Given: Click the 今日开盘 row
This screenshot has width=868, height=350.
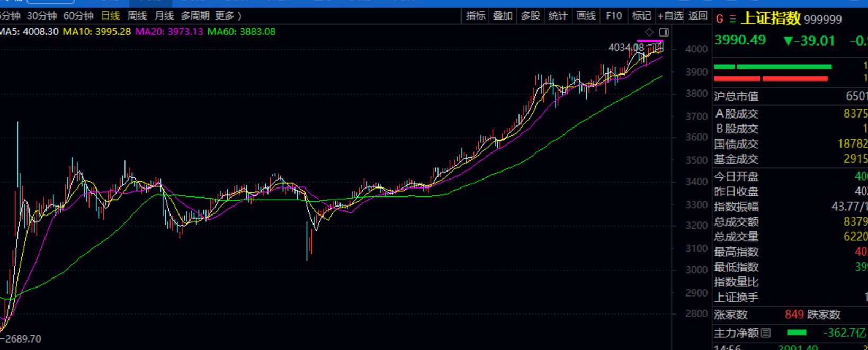Looking at the screenshot, I should click(791, 176).
